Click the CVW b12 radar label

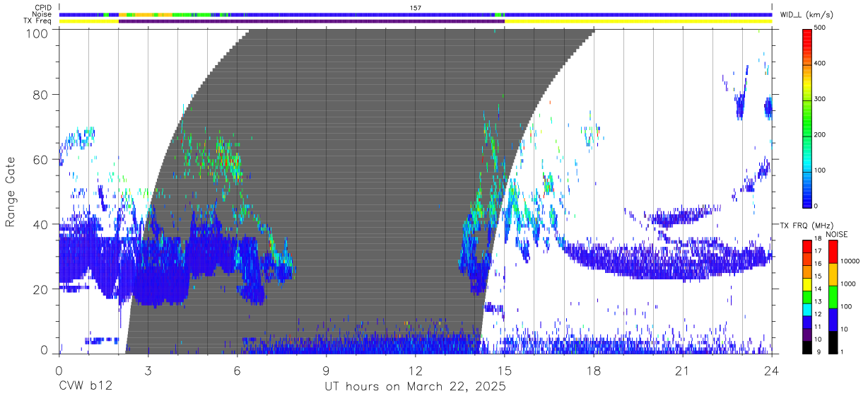85,387
